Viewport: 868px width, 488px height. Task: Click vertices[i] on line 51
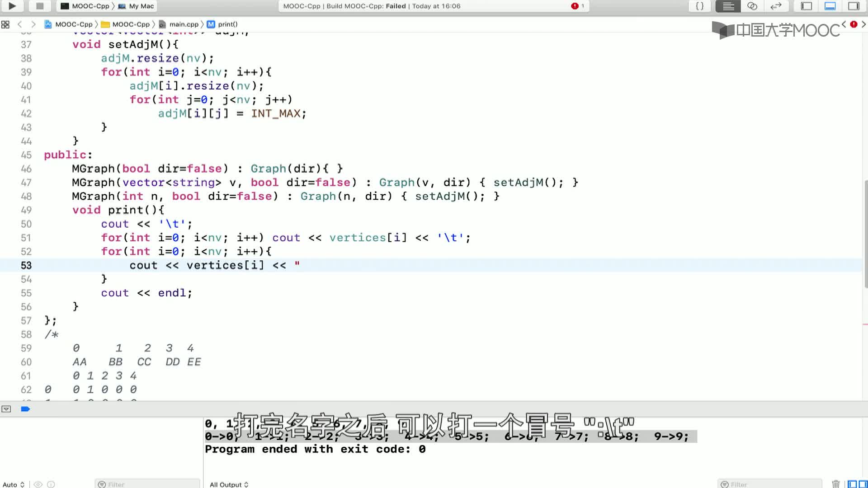tap(368, 238)
